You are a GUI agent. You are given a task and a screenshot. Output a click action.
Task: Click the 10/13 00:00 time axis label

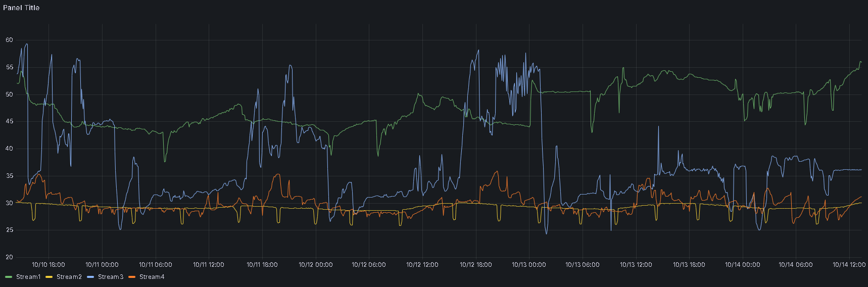(529, 265)
